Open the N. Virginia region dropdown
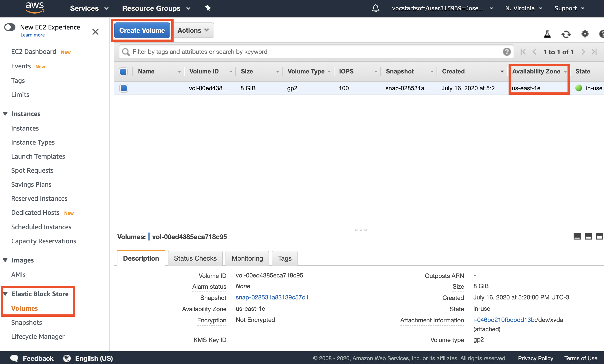Screen dimensions: 604x364 [523, 8]
